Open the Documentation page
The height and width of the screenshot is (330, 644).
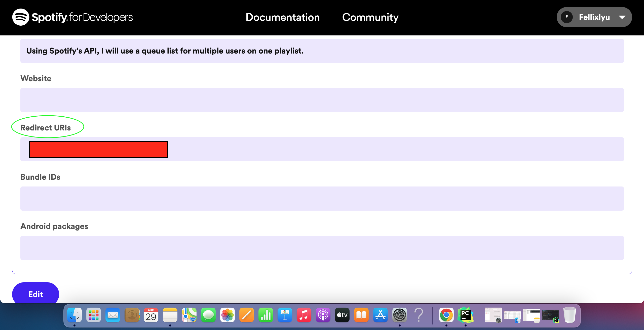pyautogui.click(x=283, y=17)
